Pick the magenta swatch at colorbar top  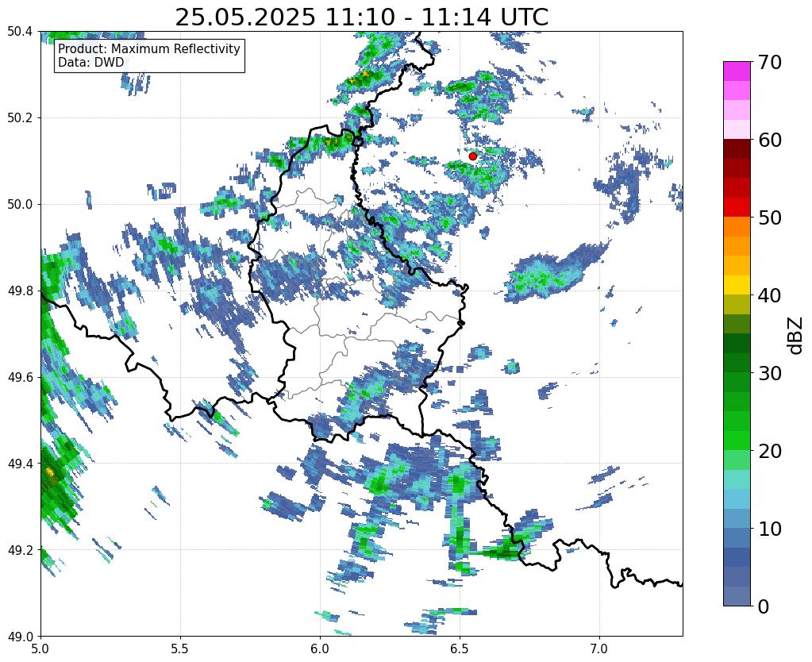(x=737, y=71)
